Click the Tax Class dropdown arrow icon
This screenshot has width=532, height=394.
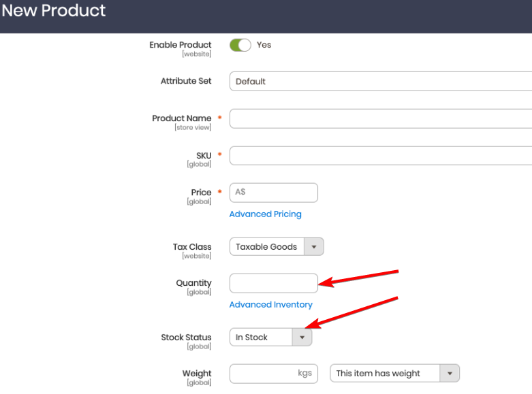314,247
